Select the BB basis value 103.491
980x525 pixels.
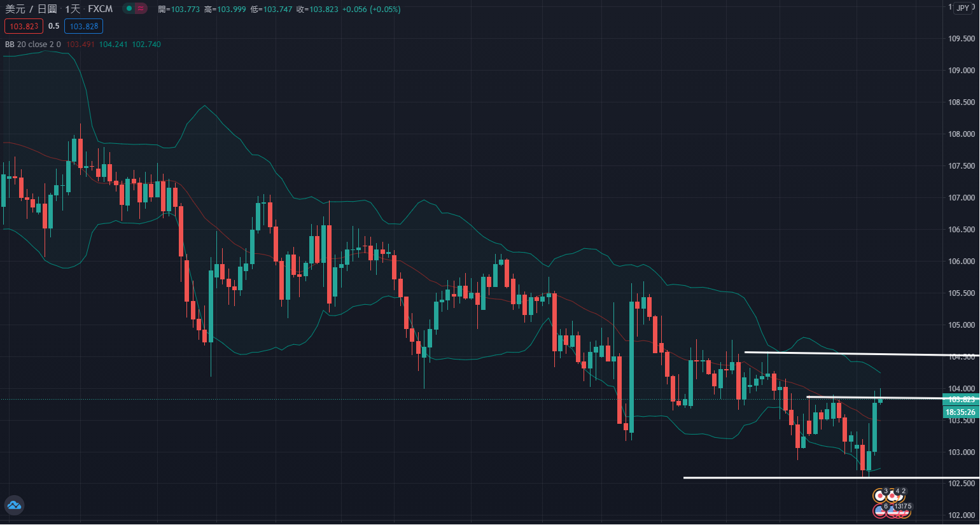pyautogui.click(x=80, y=45)
